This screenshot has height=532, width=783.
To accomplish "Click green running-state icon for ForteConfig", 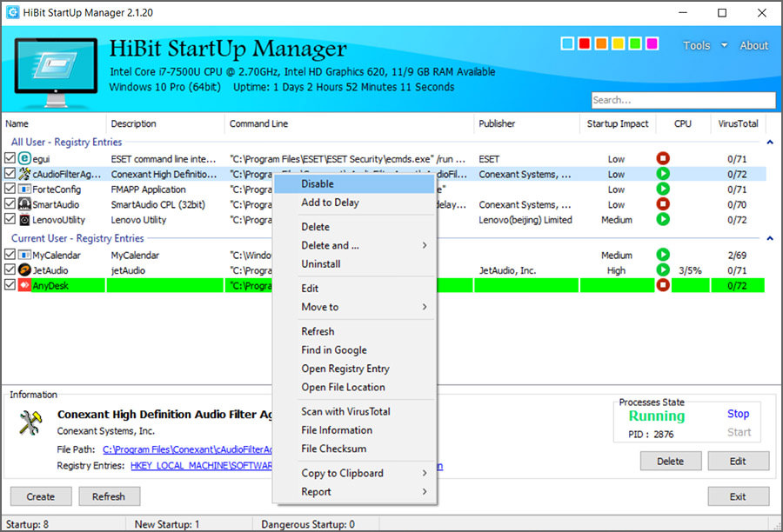I will 663,190.
